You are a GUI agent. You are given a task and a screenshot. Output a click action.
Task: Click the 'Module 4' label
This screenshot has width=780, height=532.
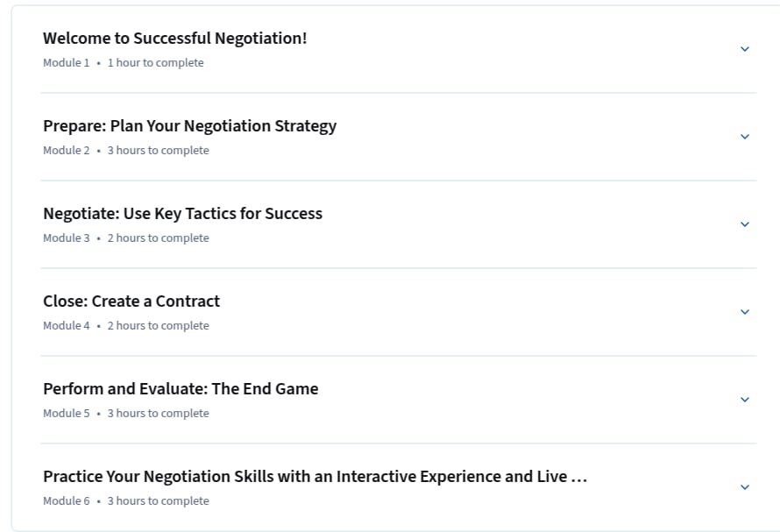coord(66,325)
